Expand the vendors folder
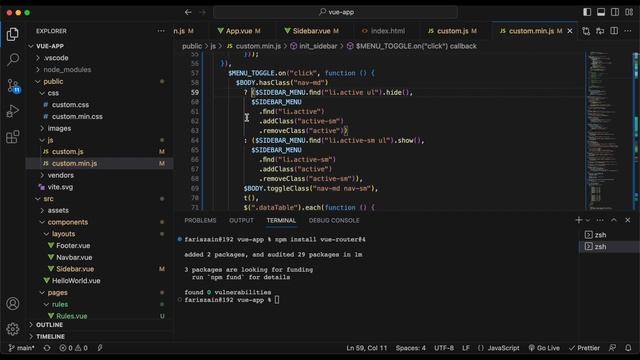Screen dimensions: 640x360 [100, 175]
